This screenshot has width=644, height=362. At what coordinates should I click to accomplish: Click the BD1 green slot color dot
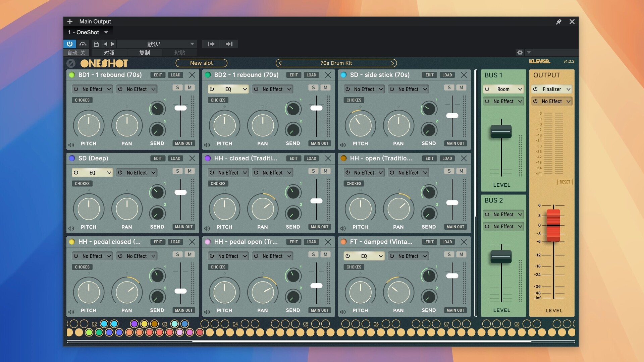point(72,75)
